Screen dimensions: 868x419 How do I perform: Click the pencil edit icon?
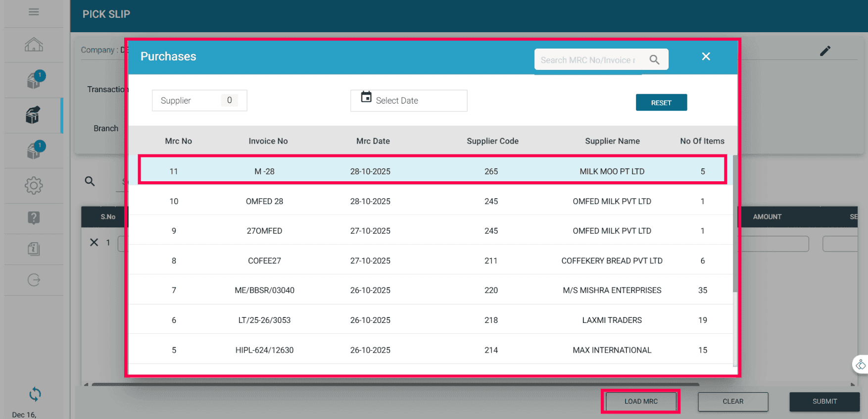[825, 51]
